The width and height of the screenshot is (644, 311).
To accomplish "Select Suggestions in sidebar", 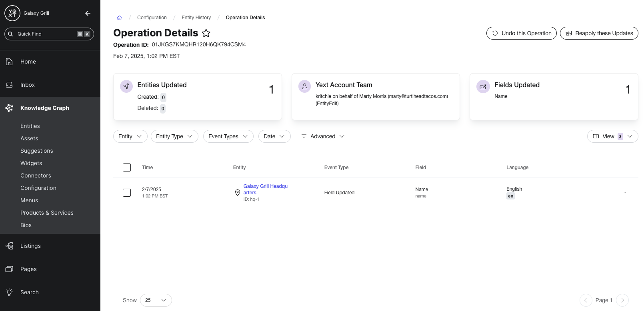I will click(37, 151).
